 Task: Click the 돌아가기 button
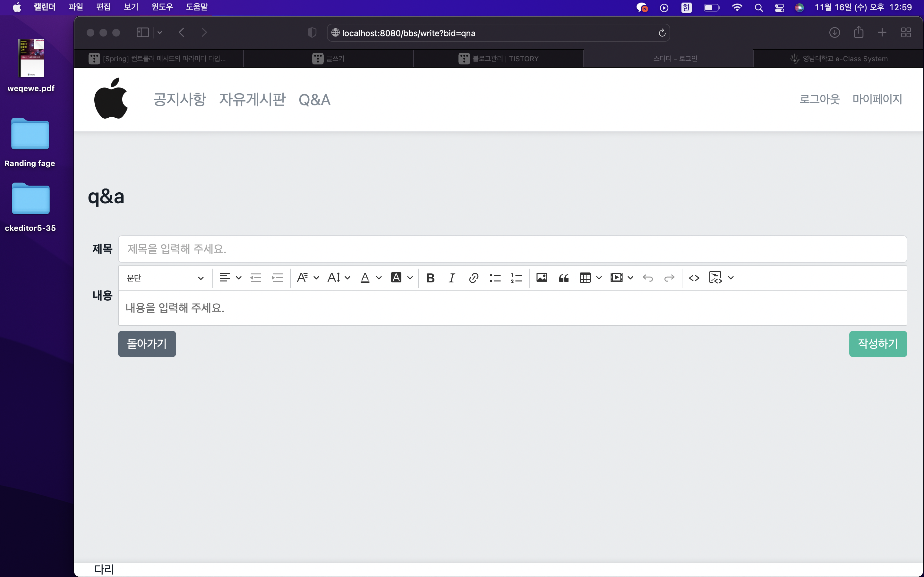pos(147,344)
